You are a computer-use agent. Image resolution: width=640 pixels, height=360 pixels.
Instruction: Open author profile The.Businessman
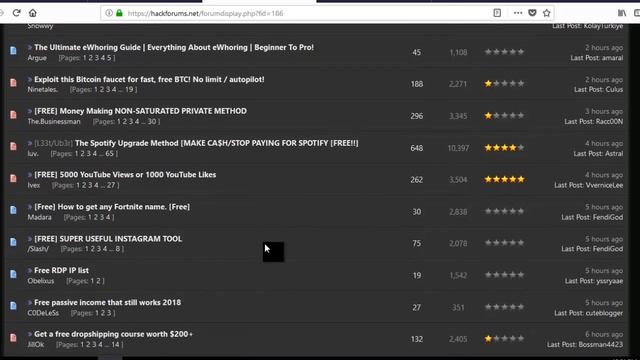(54, 121)
